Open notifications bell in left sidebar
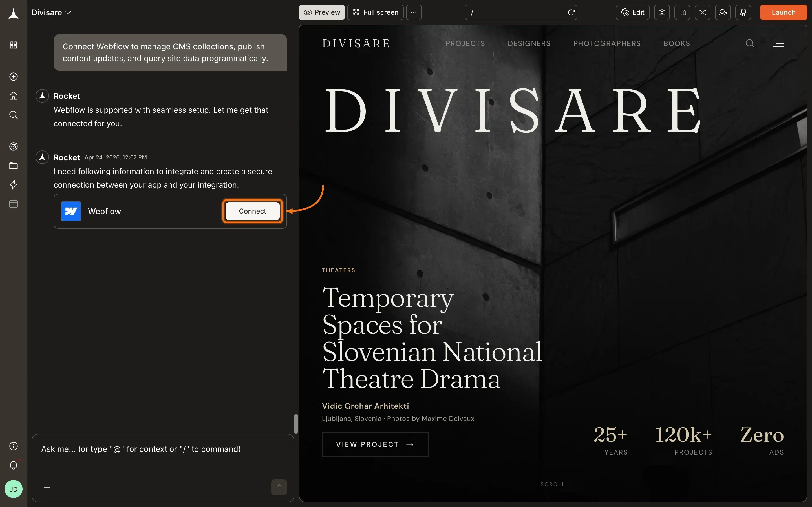This screenshot has width=812, height=507. (14, 465)
